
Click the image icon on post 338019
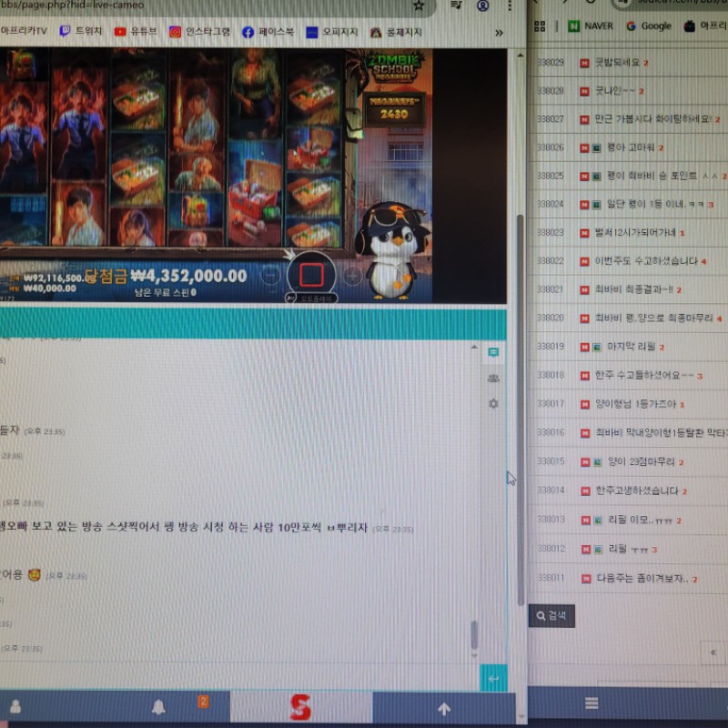[597, 347]
